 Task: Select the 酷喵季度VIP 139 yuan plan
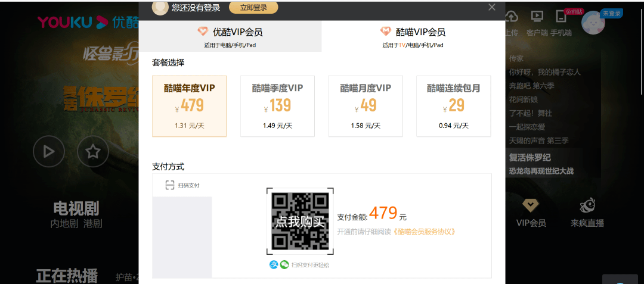pos(277,106)
